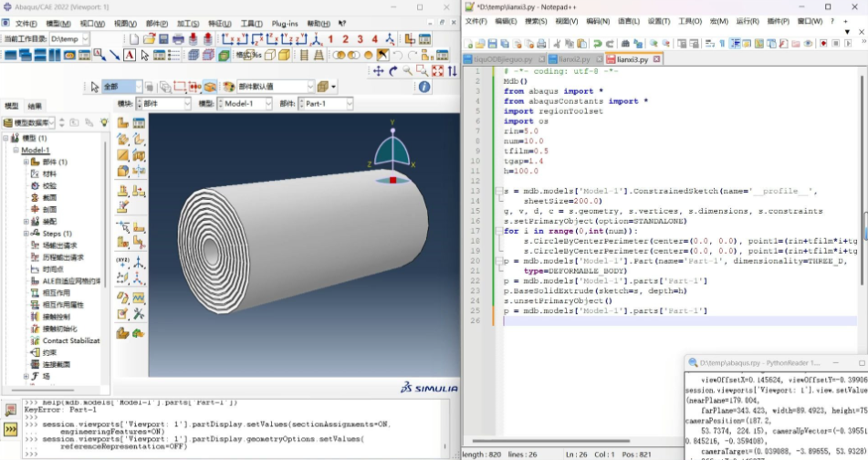
Task: Select Contact Stabilizat item in model tree
Action: pyautogui.click(x=71, y=340)
